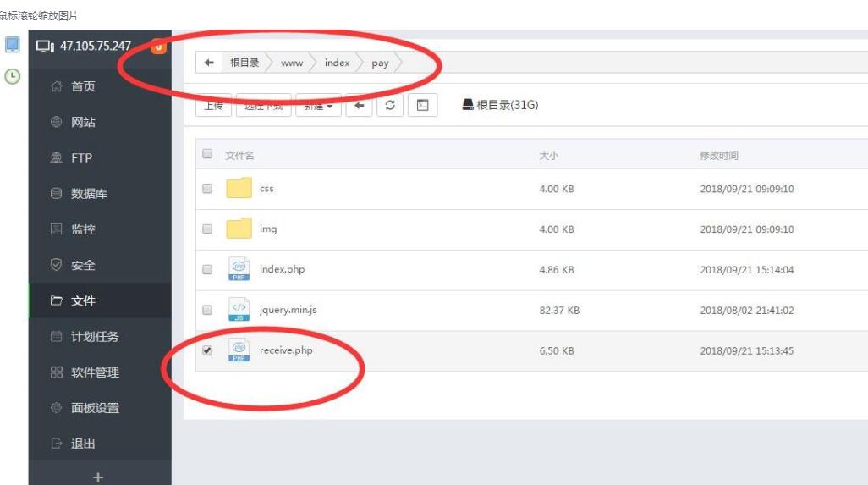Open the 数据库 sidebar menu item
The image size is (868, 485).
89,194
